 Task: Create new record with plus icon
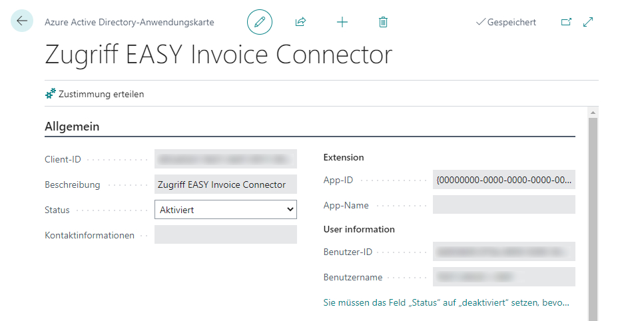click(342, 22)
